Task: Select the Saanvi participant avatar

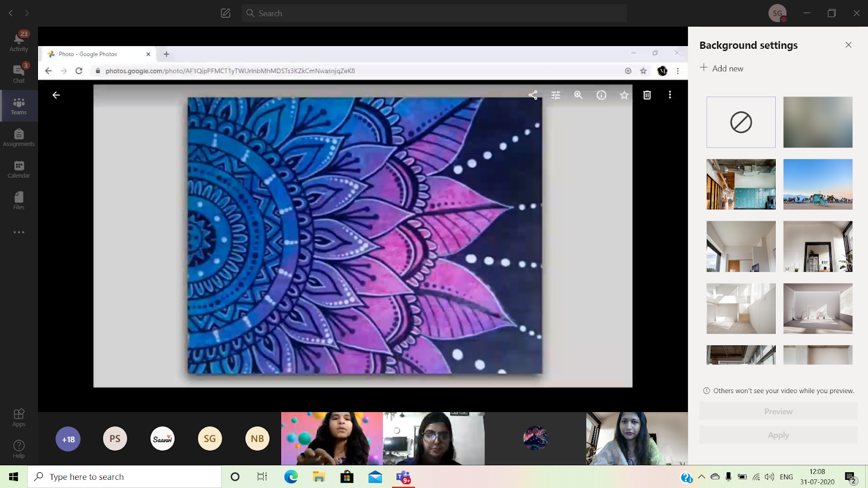Action: 163,439
